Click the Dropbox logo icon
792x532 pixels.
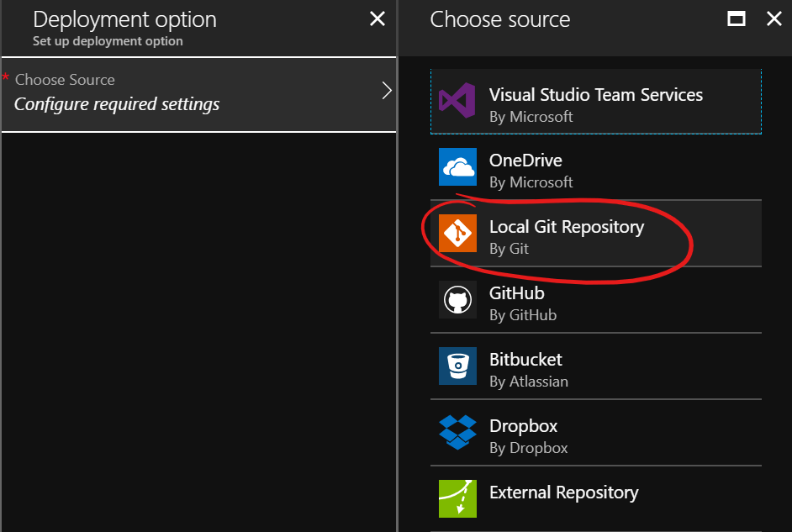pos(457,432)
